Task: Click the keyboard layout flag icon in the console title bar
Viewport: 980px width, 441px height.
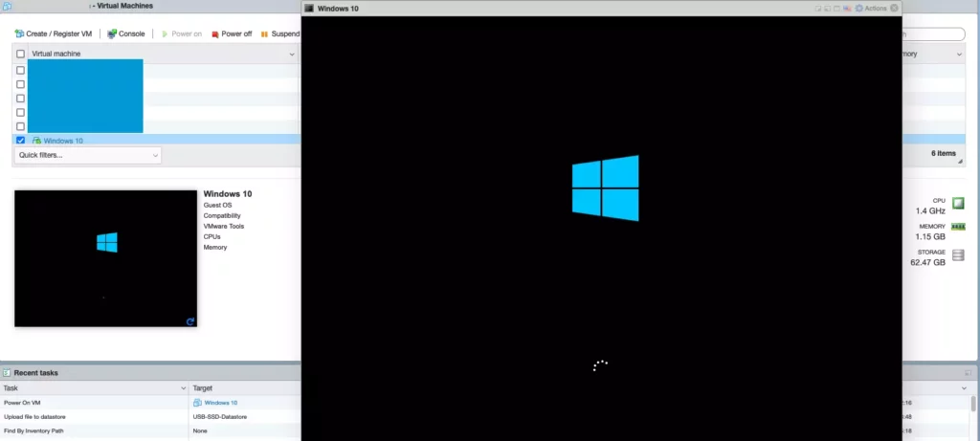Action: point(848,9)
